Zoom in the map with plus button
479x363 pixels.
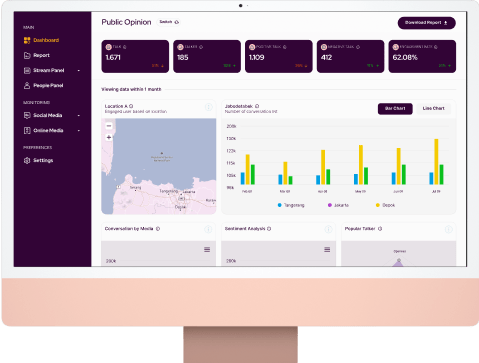(109, 137)
